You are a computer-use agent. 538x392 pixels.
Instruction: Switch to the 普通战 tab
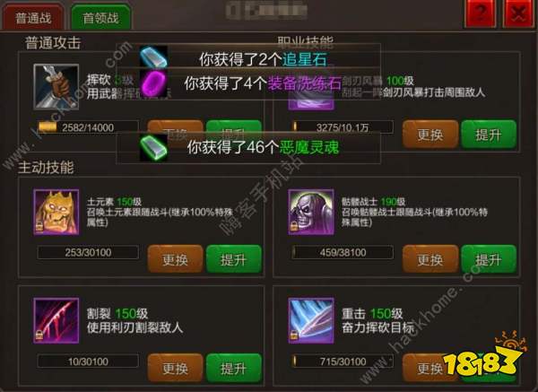point(33,17)
